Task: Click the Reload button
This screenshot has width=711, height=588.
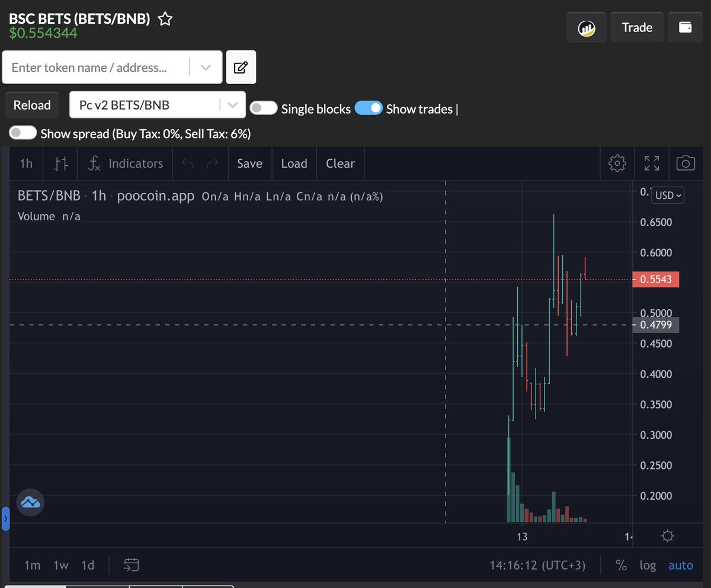Action: point(32,105)
